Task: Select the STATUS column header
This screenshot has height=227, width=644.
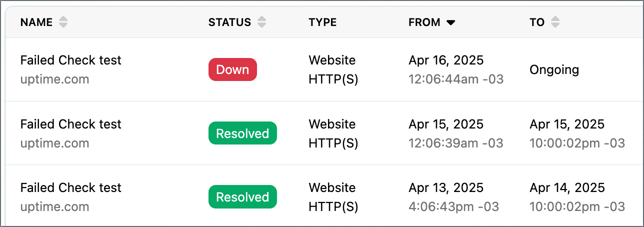Action: click(229, 22)
